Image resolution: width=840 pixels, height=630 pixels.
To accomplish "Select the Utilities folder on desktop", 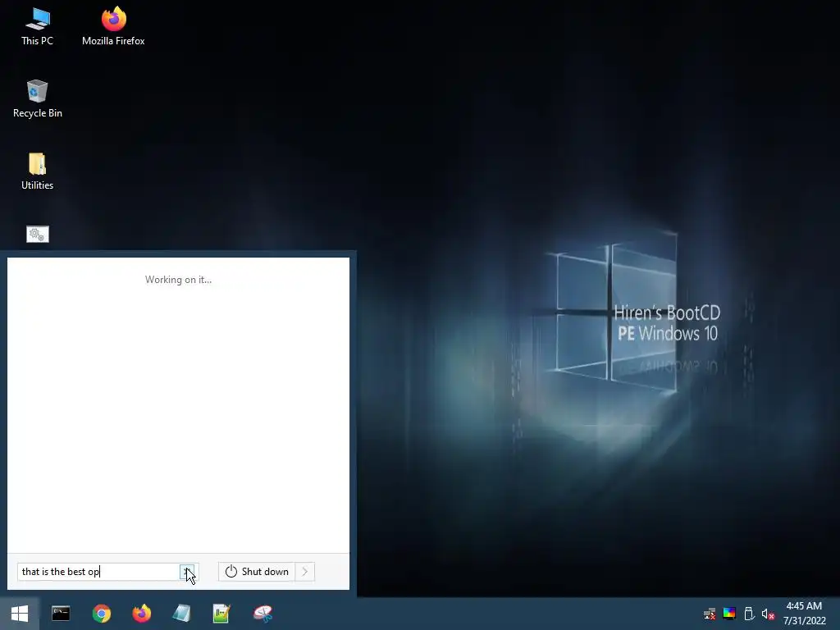I will click(x=38, y=171).
